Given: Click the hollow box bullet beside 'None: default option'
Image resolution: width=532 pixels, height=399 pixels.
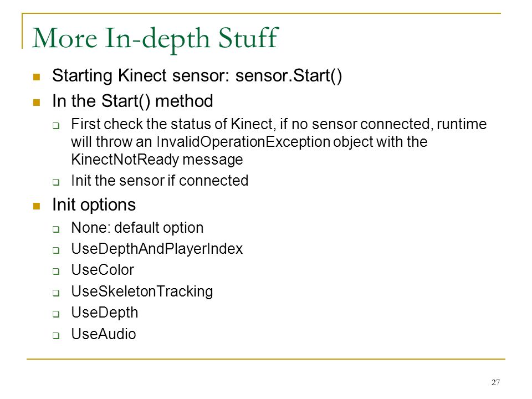Looking at the screenshot, I should [56, 229].
